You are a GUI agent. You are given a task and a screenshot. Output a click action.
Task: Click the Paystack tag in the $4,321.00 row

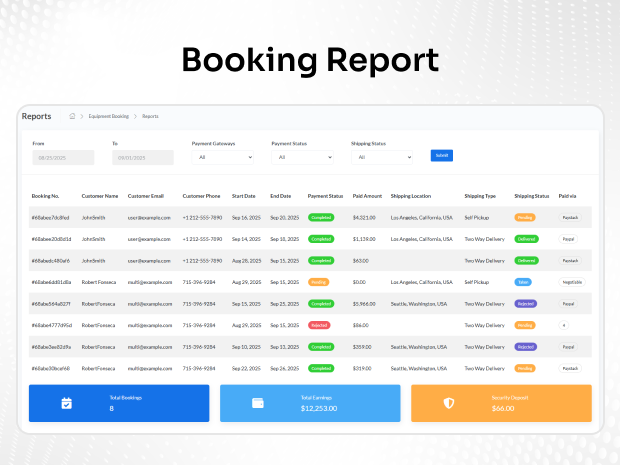570,218
